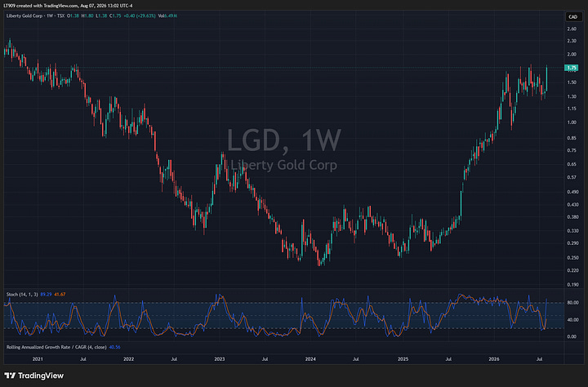Click the 40.00 Stoch axis label
Image resolution: width=588 pixels, height=387 pixels.
572,320
